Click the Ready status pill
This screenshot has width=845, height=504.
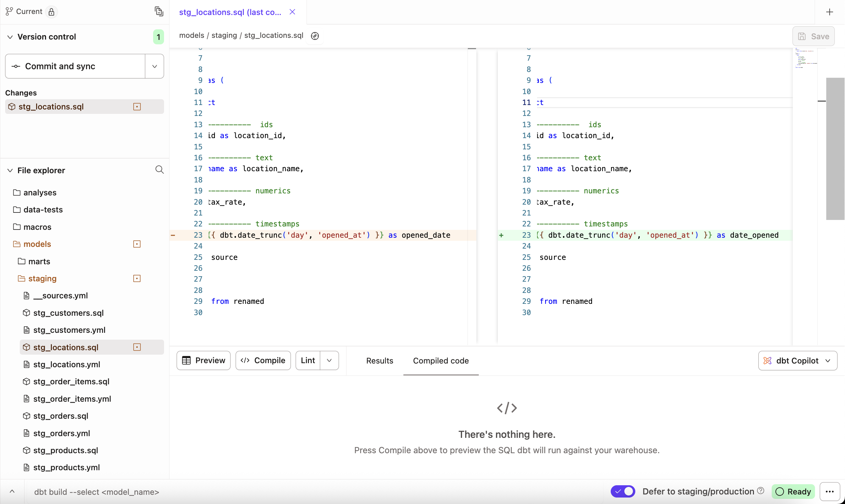tap(794, 491)
